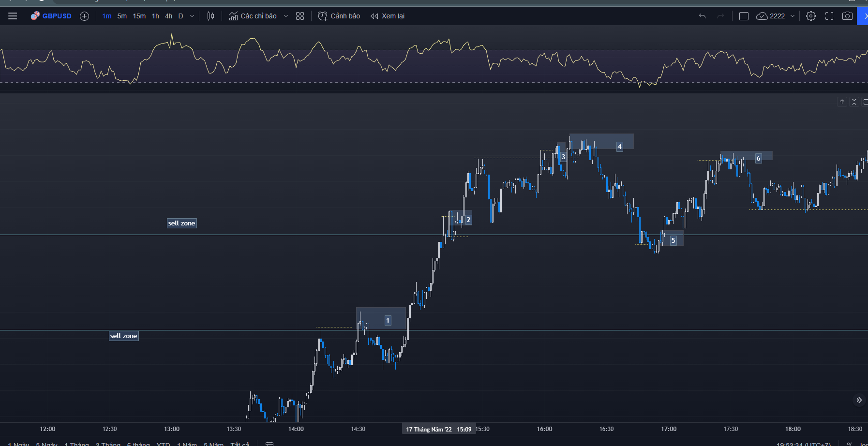The image size is (868, 446).
Task: Expand the timeframe interval dropdown arrow
Action: tap(192, 16)
